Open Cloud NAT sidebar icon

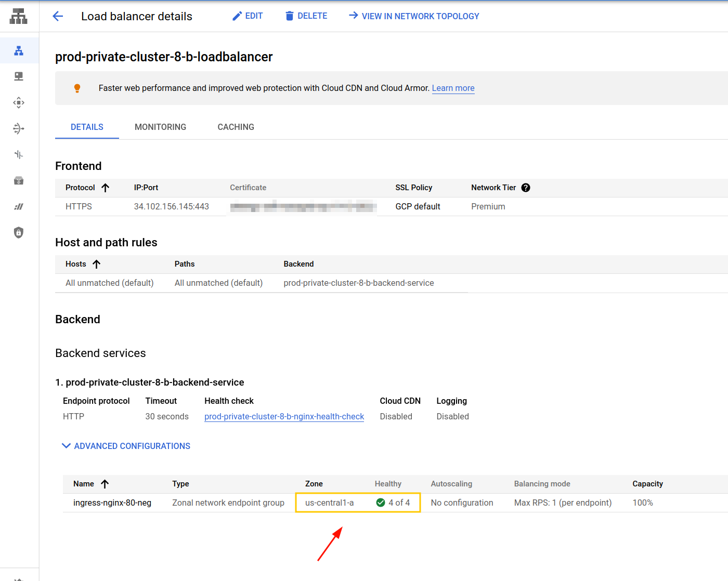tap(19, 128)
